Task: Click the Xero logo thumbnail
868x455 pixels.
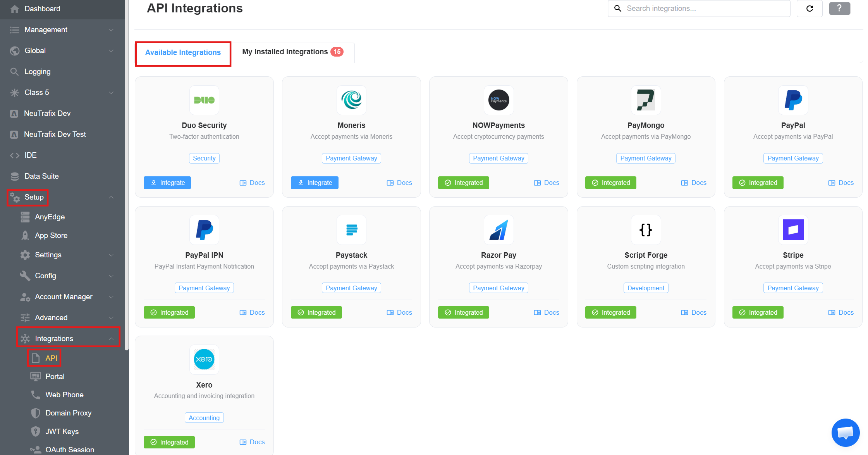Action: (x=204, y=359)
